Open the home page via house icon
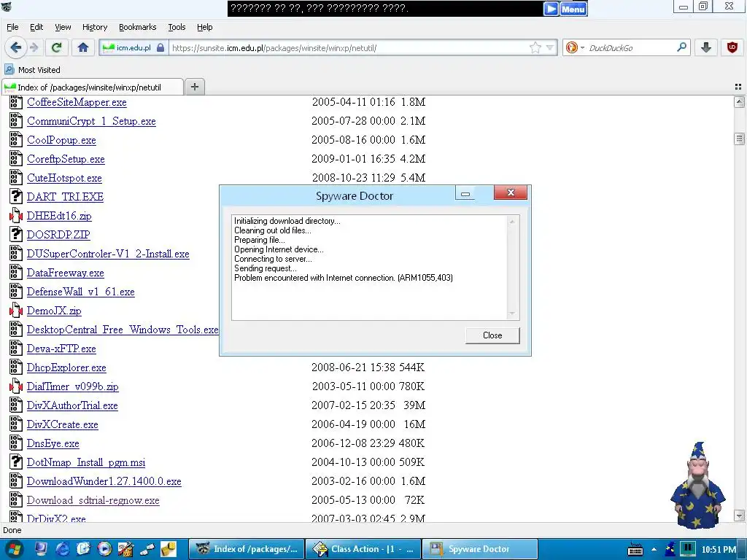This screenshot has width=747, height=560. 83,47
